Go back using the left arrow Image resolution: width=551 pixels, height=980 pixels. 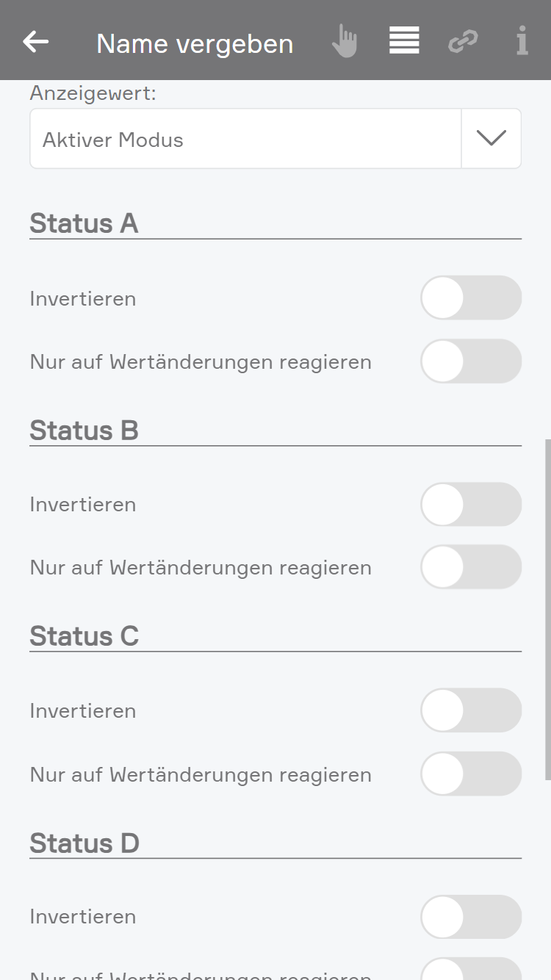click(35, 42)
